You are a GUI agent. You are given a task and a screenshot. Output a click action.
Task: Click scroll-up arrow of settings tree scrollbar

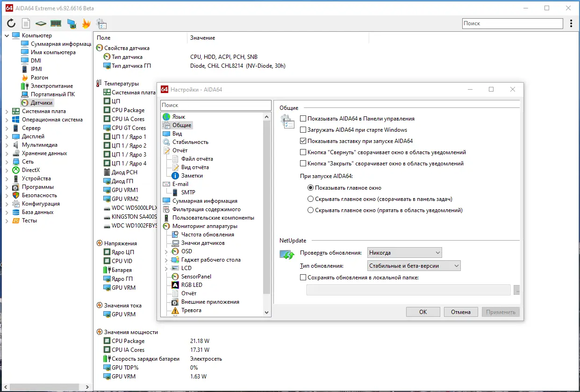pyautogui.click(x=267, y=117)
